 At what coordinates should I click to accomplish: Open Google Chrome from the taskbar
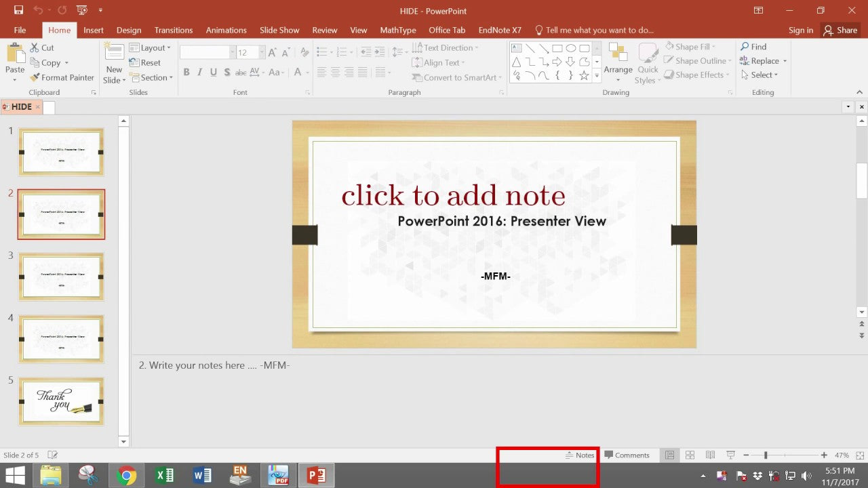pyautogui.click(x=126, y=475)
